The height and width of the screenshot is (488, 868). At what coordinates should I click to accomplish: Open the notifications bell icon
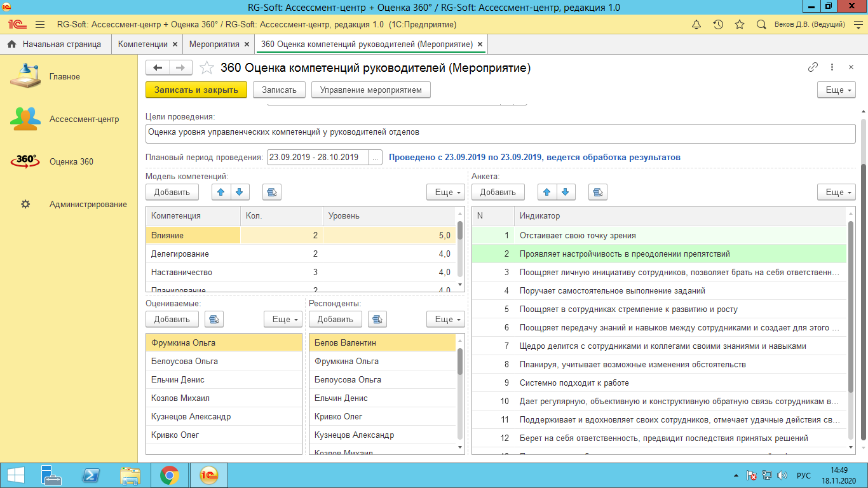pyautogui.click(x=696, y=25)
